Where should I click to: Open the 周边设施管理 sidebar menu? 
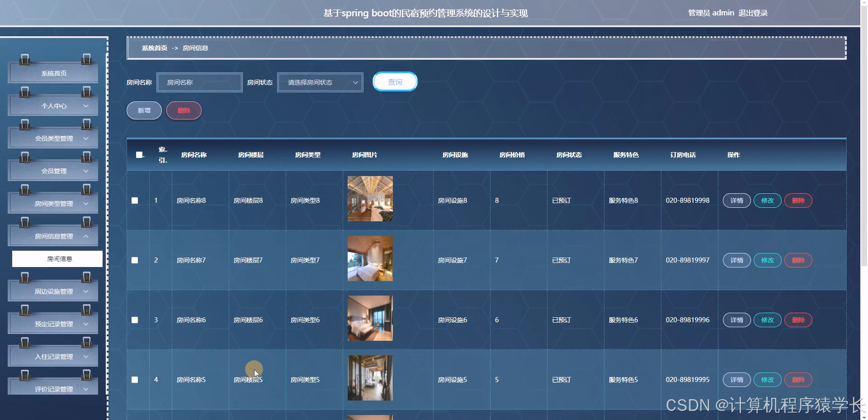pos(53,291)
